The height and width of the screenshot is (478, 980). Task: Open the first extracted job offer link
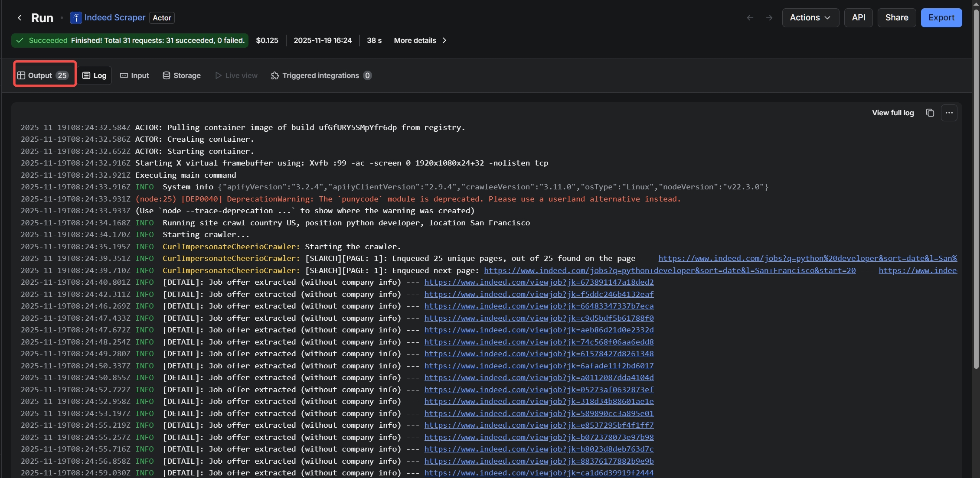point(539,282)
